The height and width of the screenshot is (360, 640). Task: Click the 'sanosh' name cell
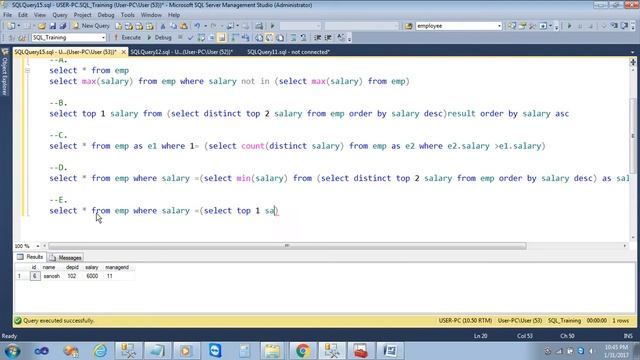point(52,276)
